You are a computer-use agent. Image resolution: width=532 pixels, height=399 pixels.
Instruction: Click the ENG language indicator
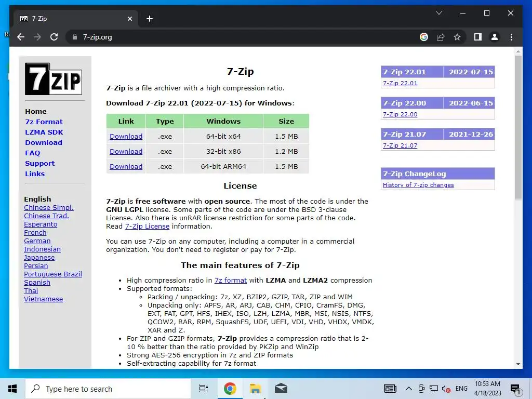(461, 389)
